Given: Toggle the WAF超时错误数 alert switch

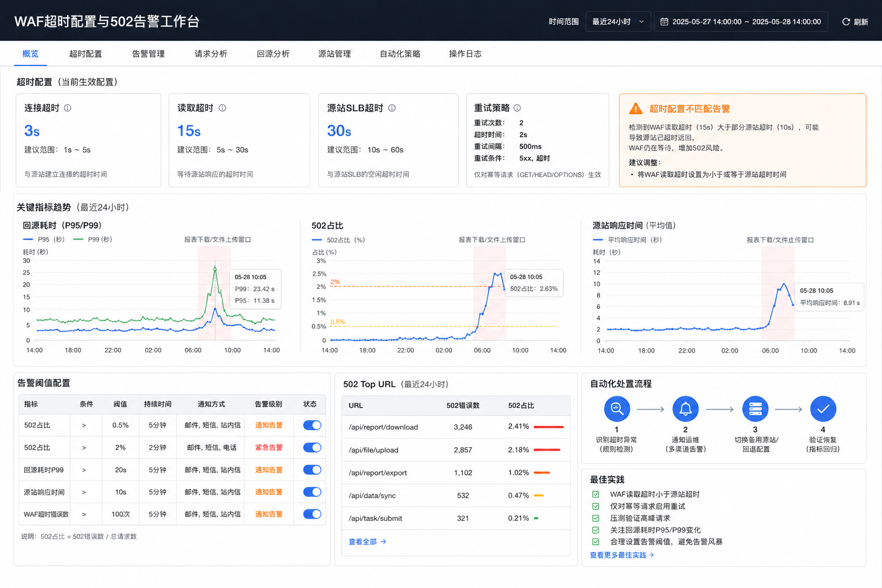Looking at the screenshot, I should point(312,514).
